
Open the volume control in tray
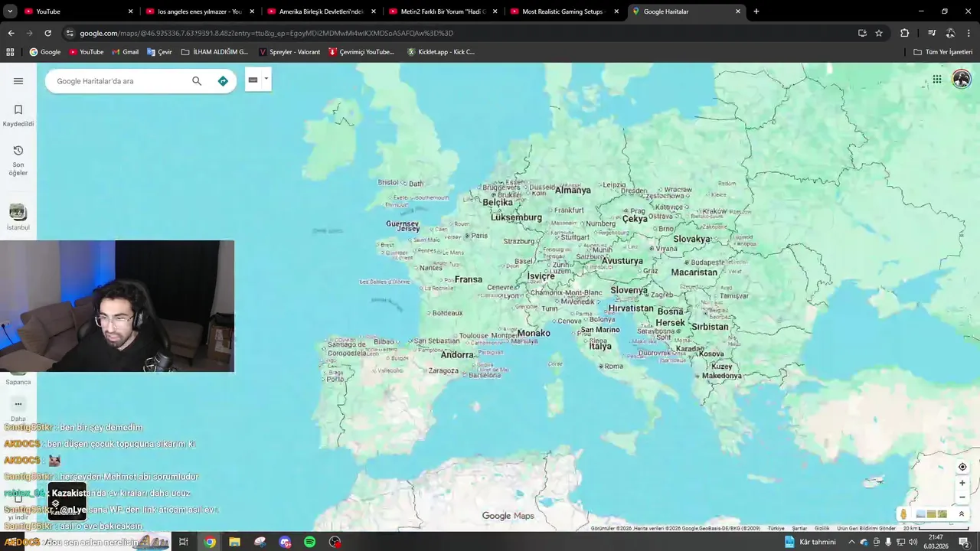(x=913, y=542)
